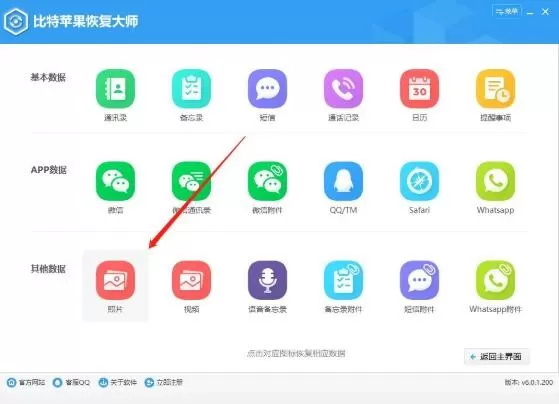Select the 微信附件 WeChat attachments icon
This screenshot has height=404, width=559.
pyautogui.click(x=267, y=181)
